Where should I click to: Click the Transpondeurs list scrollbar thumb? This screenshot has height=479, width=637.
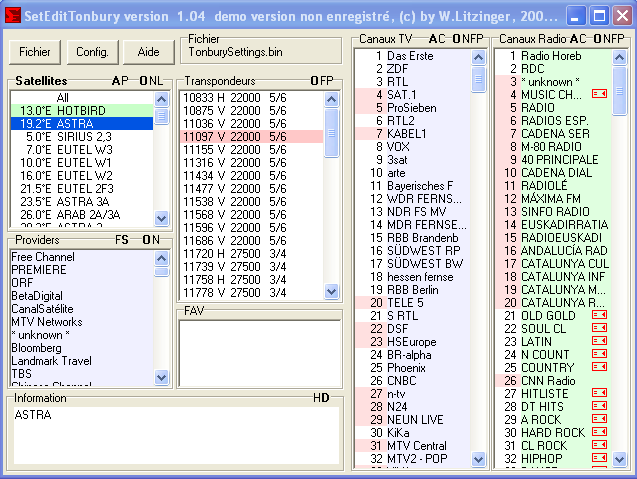click(332, 132)
